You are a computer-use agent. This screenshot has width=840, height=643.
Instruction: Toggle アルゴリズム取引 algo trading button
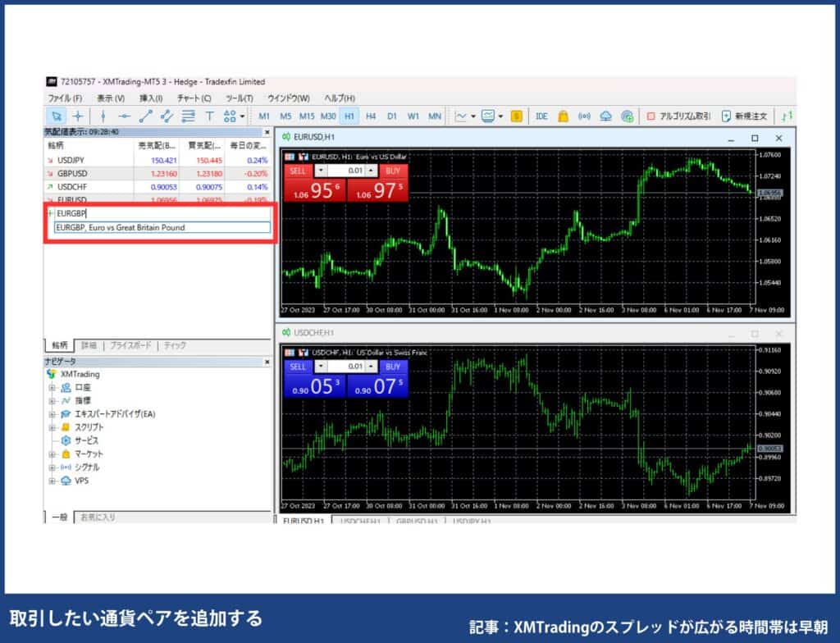(678, 116)
